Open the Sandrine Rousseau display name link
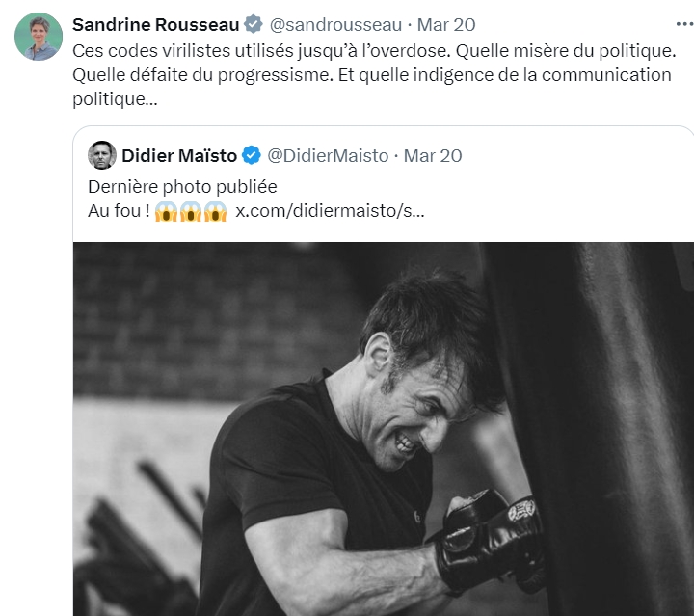This screenshot has height=616, width=694. 156,24
